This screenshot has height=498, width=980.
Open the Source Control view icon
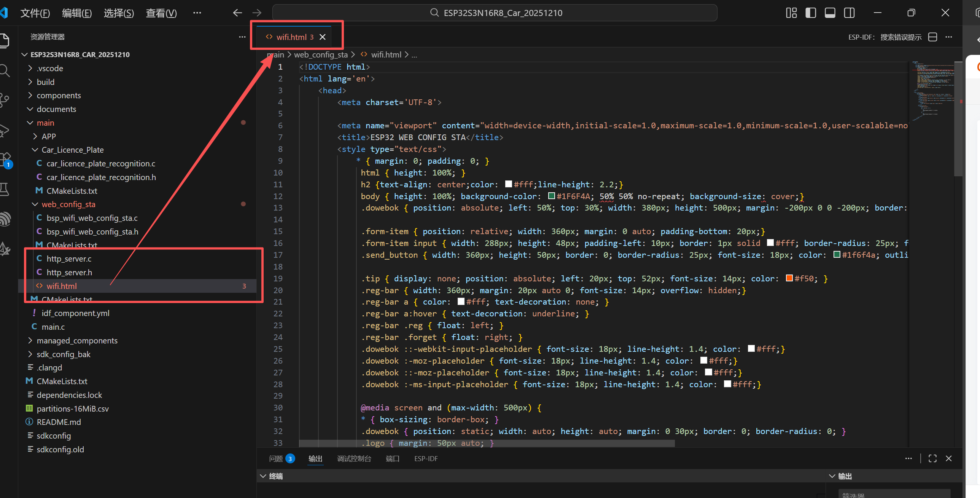coord(5,100)
